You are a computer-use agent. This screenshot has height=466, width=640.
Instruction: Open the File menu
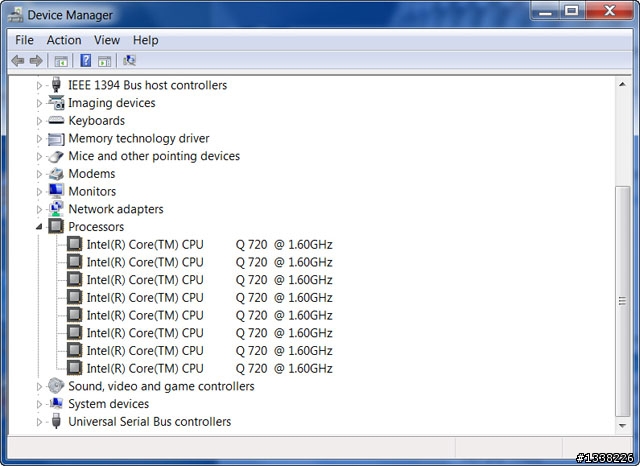[x=24, y=40]
